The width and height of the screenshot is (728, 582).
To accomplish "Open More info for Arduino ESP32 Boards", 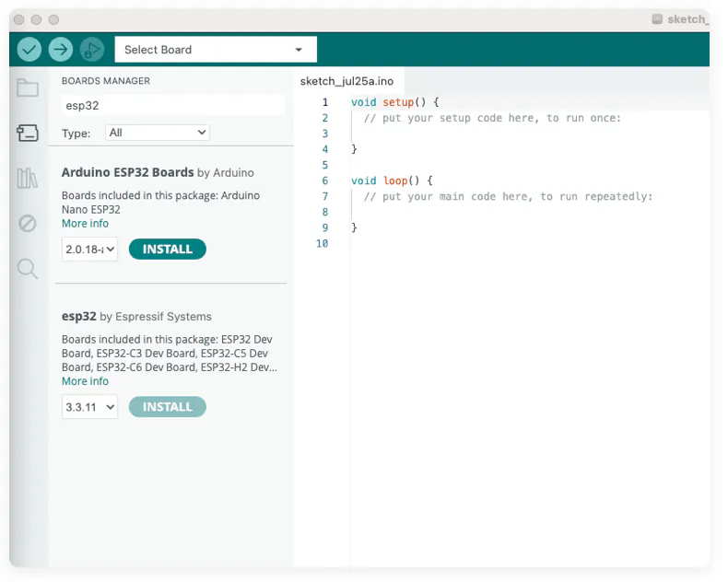I will [x=85, y=223].
